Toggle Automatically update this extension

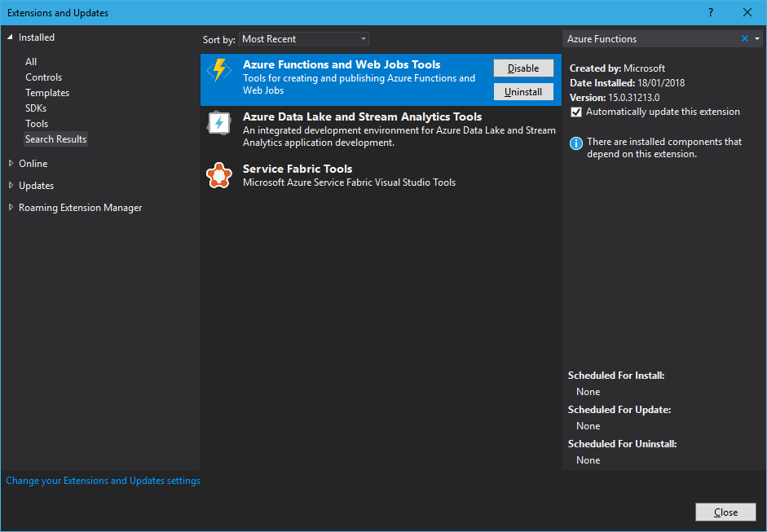(576, 112)
